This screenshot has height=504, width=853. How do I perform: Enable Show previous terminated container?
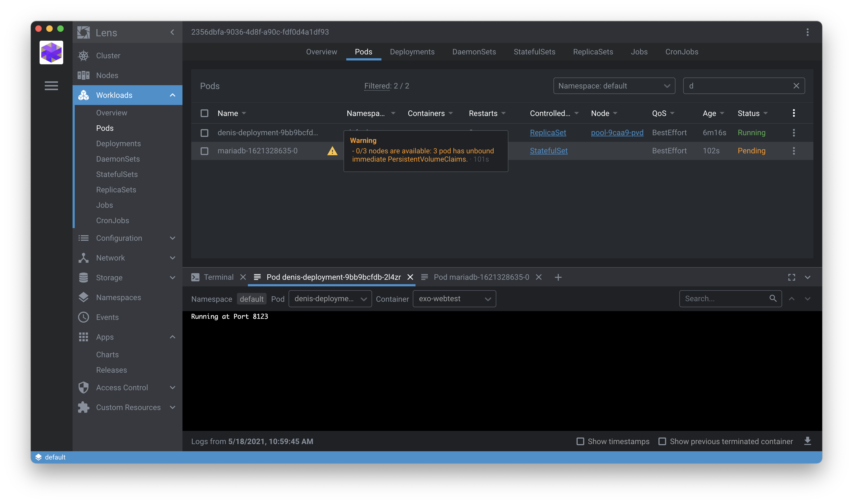click(x=662, y=442)
